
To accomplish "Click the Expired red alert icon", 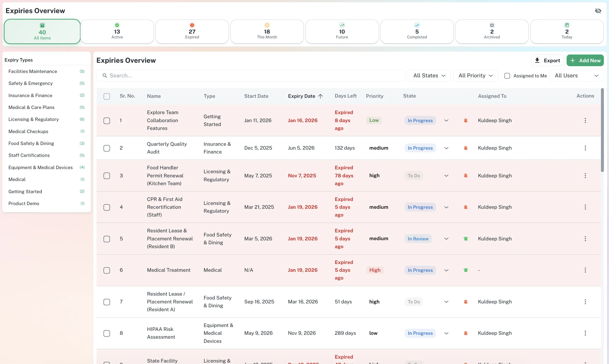I will [192, 25].
